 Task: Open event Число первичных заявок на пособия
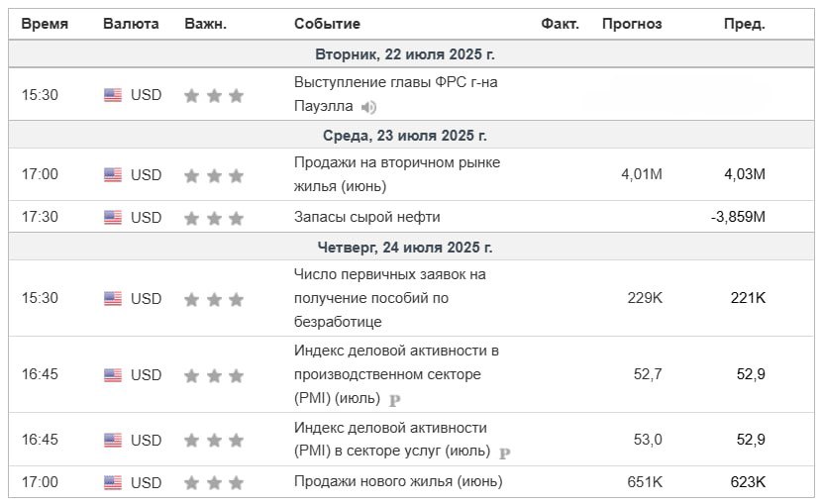(389, 298)
